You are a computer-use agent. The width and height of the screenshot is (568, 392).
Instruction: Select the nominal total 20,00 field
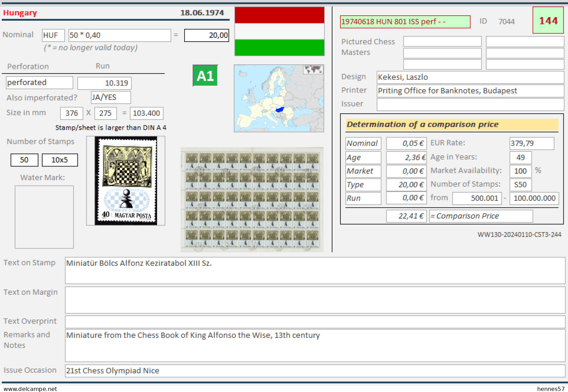pyautogui.click(x=207, y=35)
